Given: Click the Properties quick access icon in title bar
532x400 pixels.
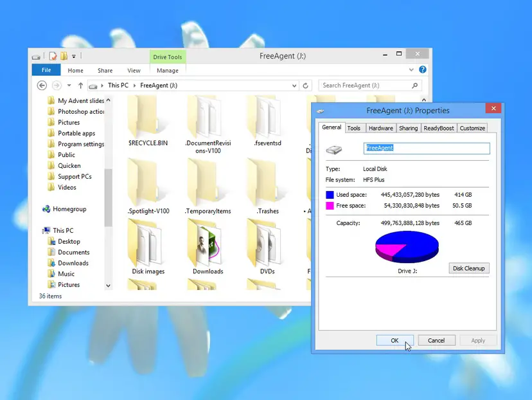Looking at the screenshot, I should 53,56.
